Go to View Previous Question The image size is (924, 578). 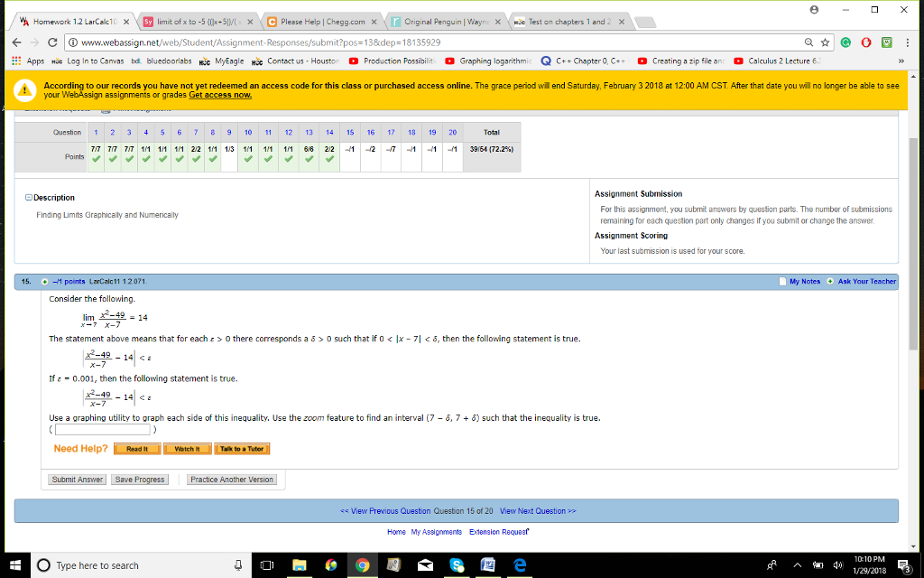point(385,511)
